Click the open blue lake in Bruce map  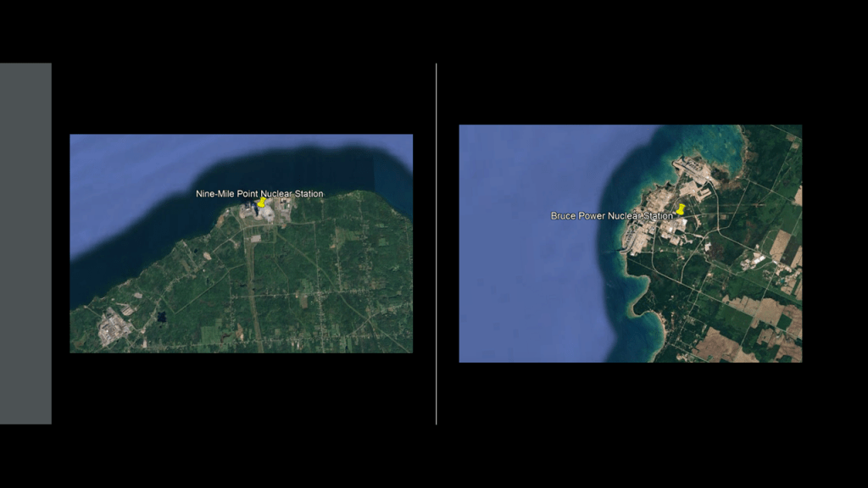point(526,254)
